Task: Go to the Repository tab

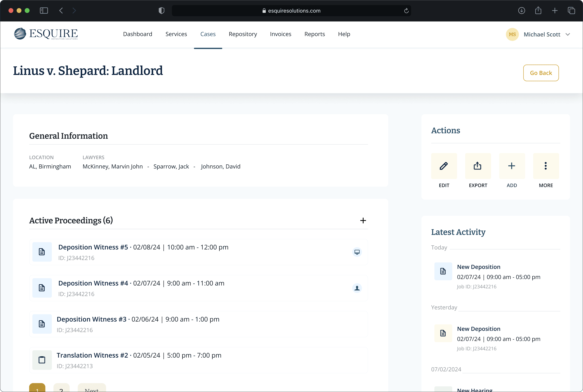Action: 243,34
